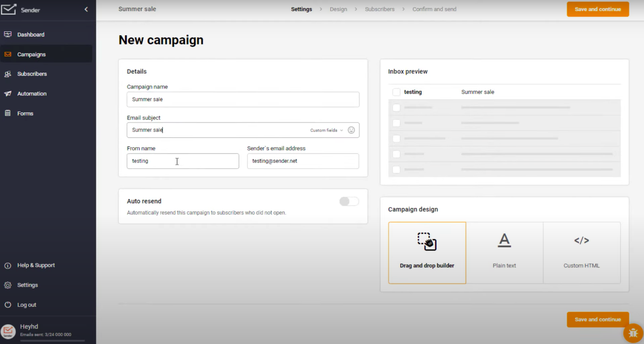Viewport: 644px width, 344px height.
Task: Open Help & Support
Action: click(36, 265)
